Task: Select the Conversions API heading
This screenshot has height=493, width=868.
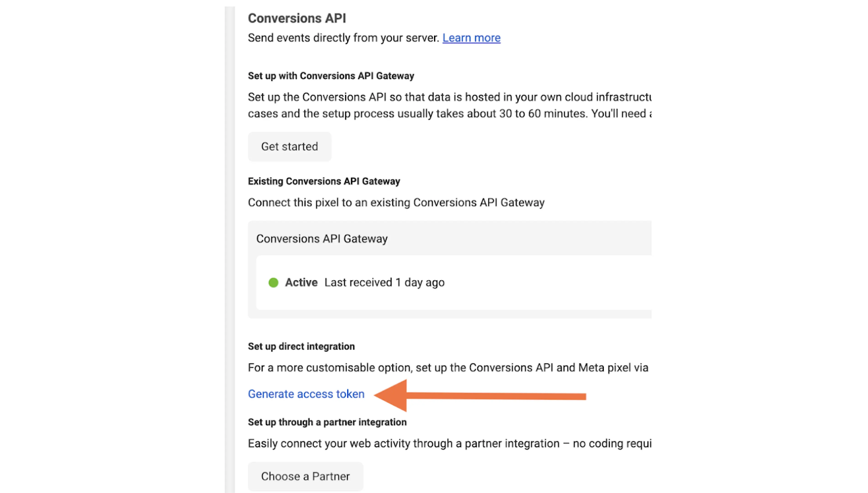Action: [x=296, y=18]
